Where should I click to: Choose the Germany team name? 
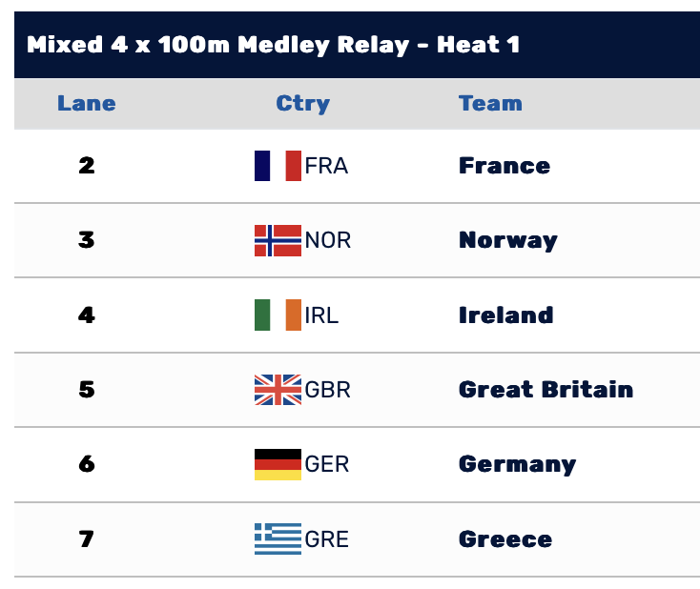[517, 464]
